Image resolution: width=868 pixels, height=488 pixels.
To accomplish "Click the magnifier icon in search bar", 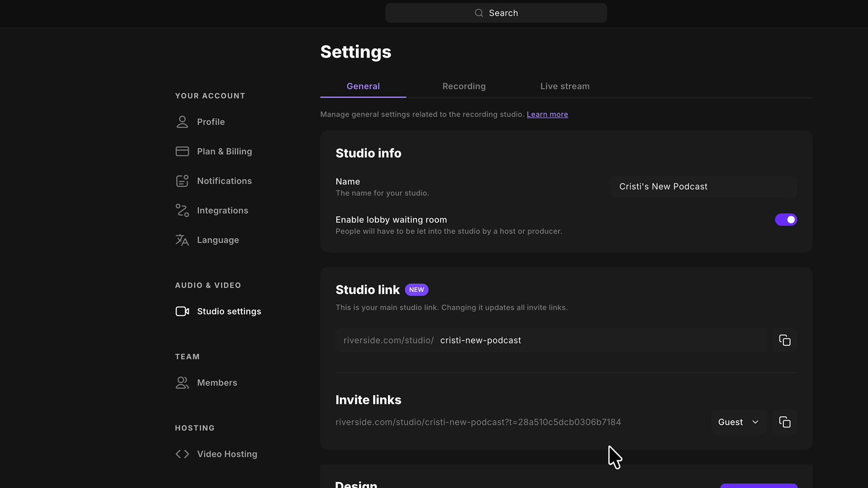I will (479, 13).
